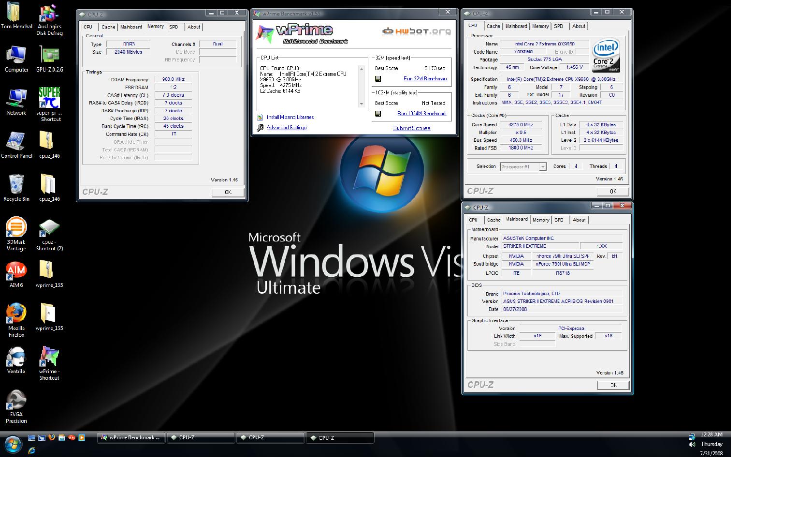Open the Cache tab in the top-right CPU-Z window
812x508 pixels.
493,26
